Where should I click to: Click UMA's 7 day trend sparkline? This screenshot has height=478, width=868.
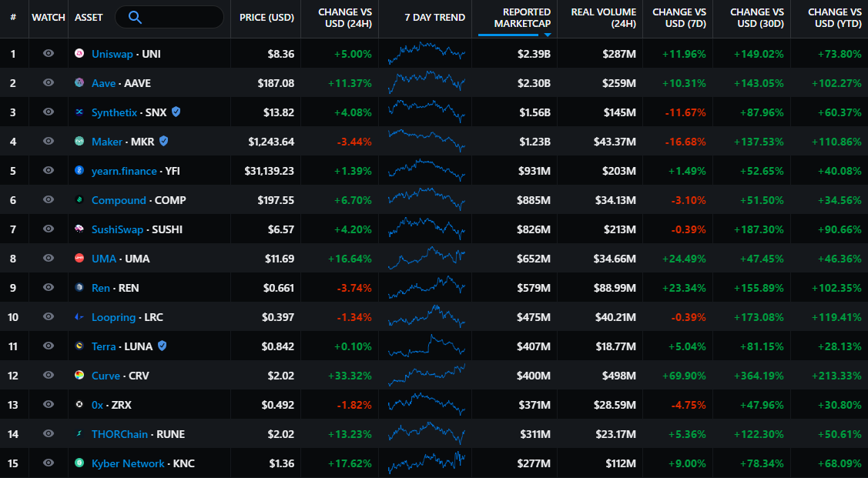click(x=427, y=259)
